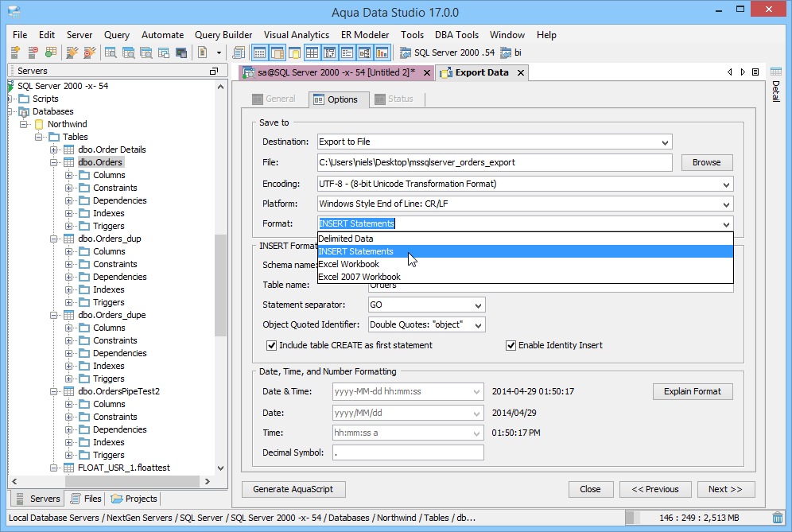Viewport: 792px width, 532px height.
Task: Click the memory usage indicator bar
Action: [698, 518]
